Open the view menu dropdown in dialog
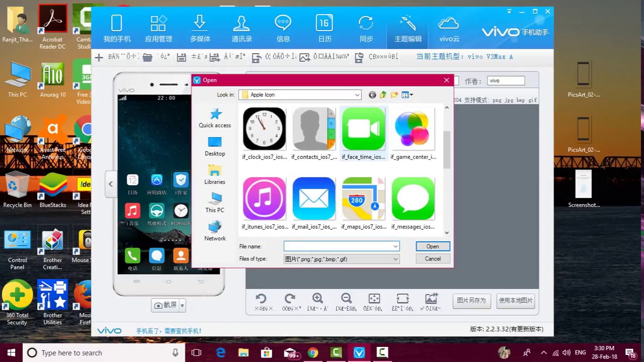 pos(407,95)
